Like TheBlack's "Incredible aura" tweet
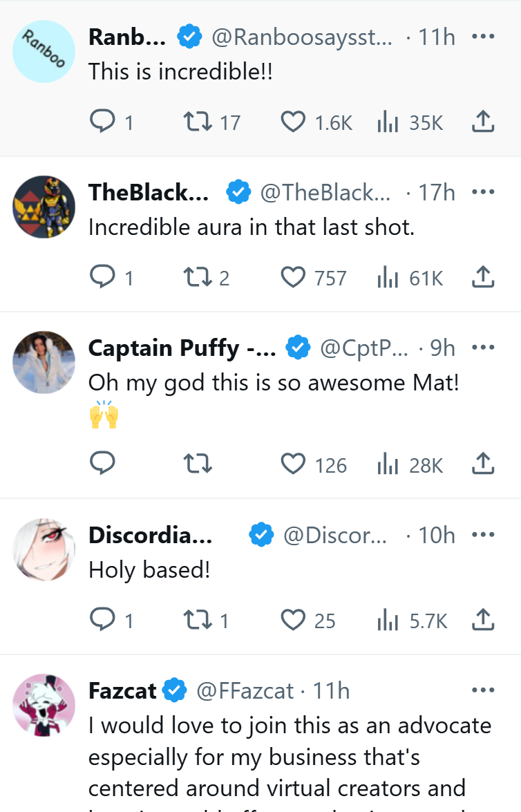Image resolution: width=521 pixels, height=812 pixels. tap(294, 278)
